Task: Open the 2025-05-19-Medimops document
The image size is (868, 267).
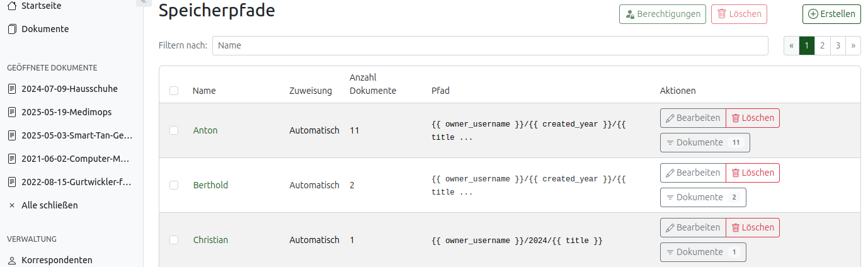Action: click(x=66, y=112)
